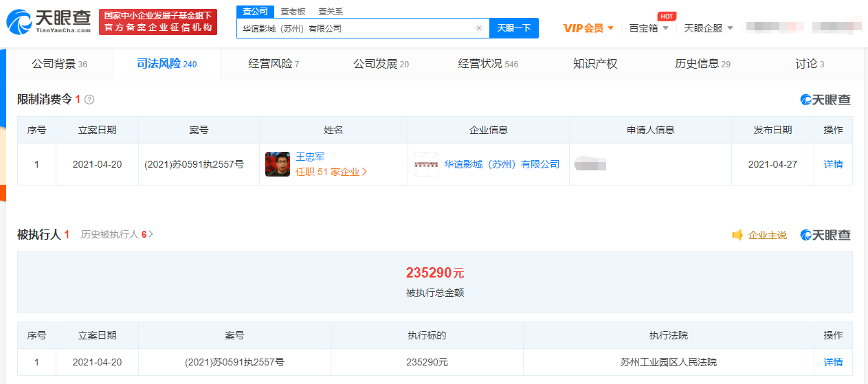Click the red 国家中小企业发展子基金 banner
This screenshot has width=868, height=384.
tap(158, 22)
